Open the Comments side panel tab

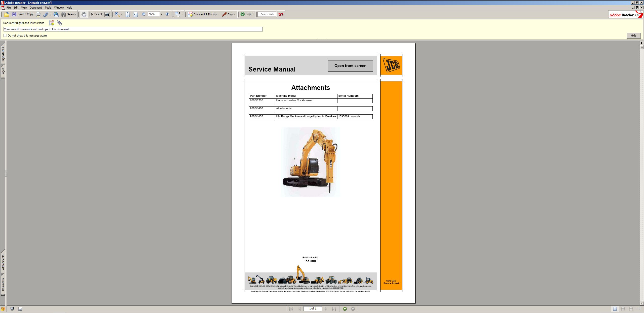click(x=3, y=285)
